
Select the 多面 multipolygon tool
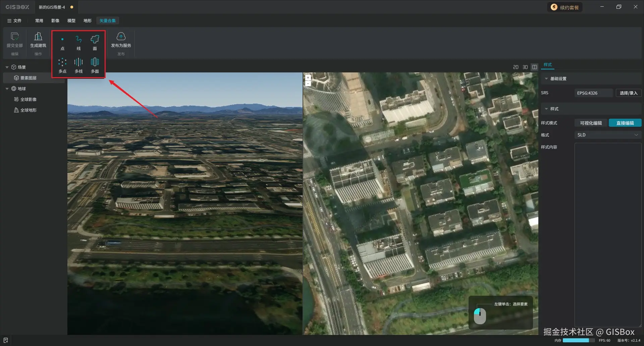pyautogui.click(x=95, y=66)
